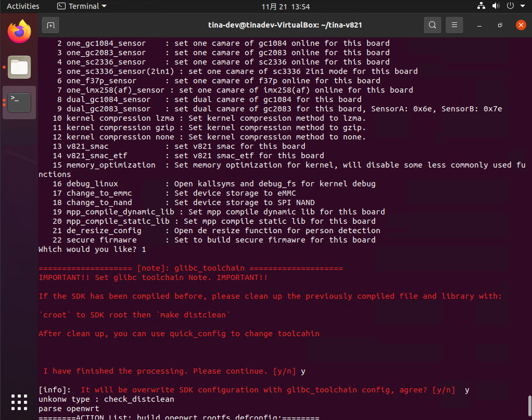Screen dimensions: 532x420
Task: Open Firefox from the dock
Action: (19, 32)
